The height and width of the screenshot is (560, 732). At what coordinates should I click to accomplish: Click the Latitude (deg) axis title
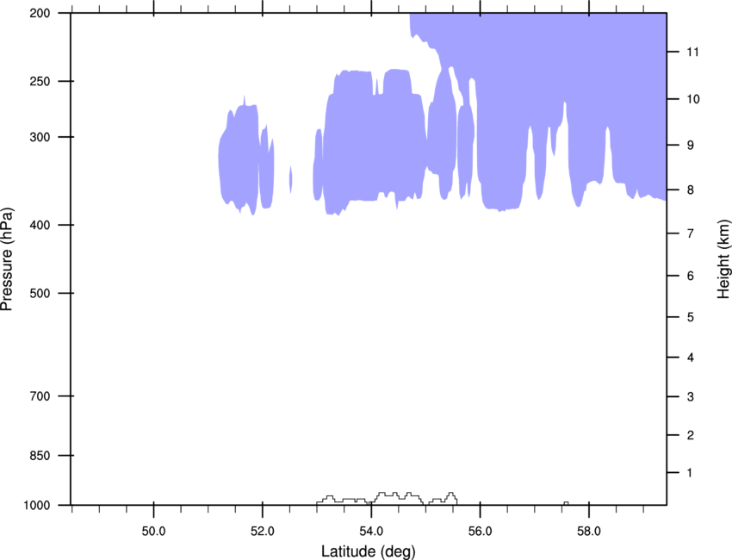pyautogui.click(x=369, y=551)
